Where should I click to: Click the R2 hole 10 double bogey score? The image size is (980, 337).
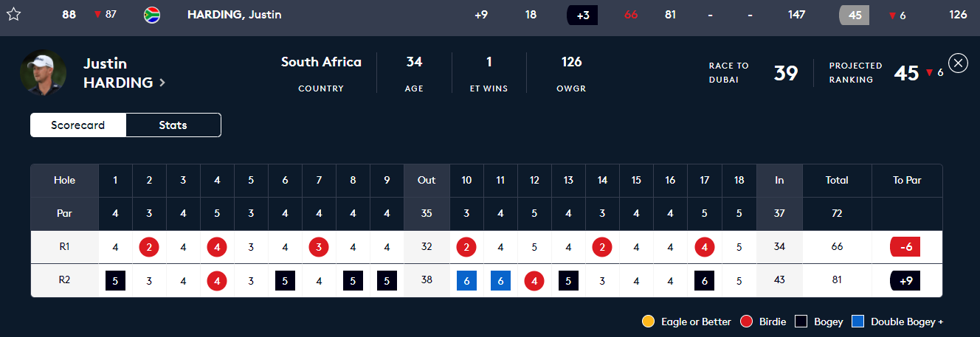click(466, 281)
